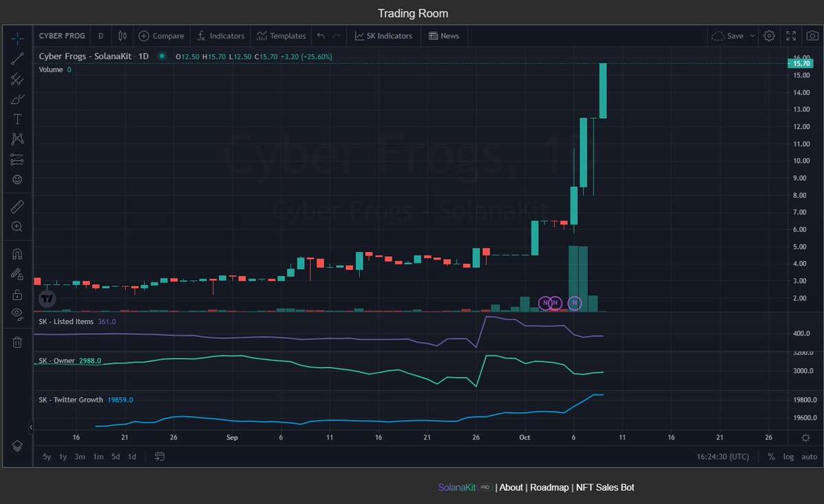Screen dimensions: 824x504
Task: Select the 5y date range
Action: (47, 457)
